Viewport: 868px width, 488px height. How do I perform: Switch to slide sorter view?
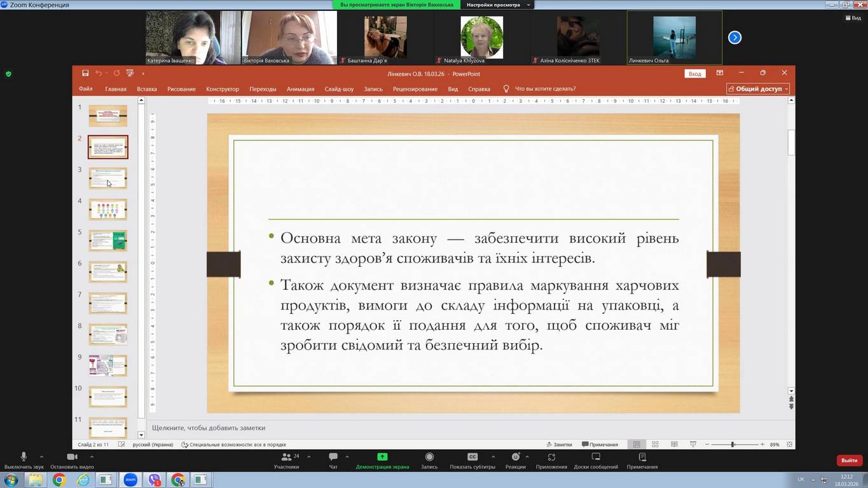pos(655,444)
